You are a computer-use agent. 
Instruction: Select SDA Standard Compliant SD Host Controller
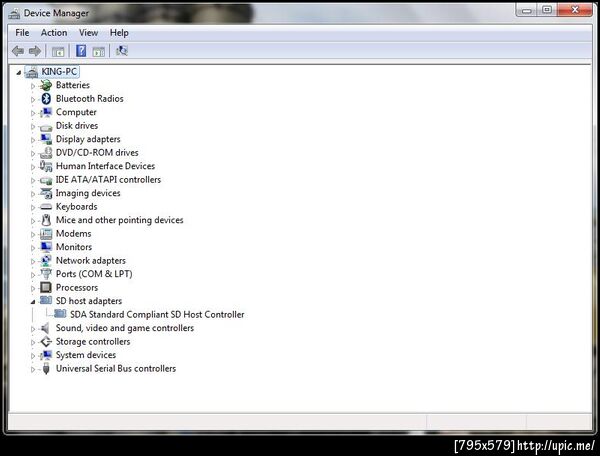157,314
